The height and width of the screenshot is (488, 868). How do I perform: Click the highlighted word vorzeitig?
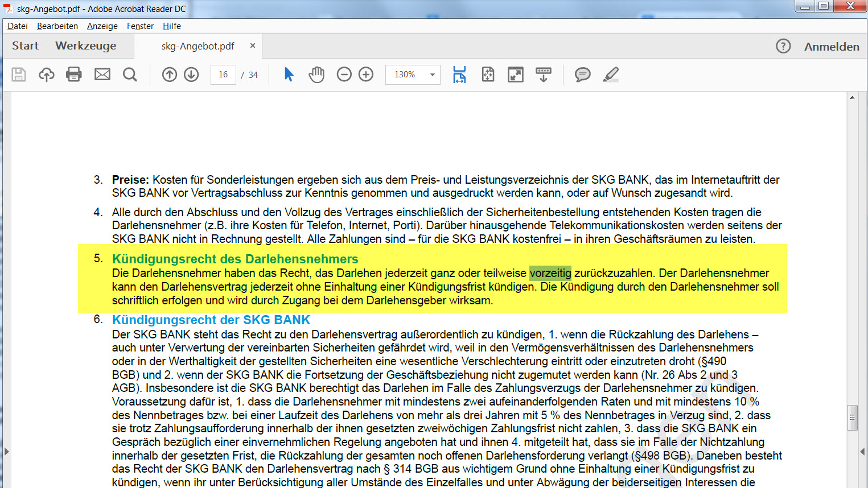click(x=550, y=273)
